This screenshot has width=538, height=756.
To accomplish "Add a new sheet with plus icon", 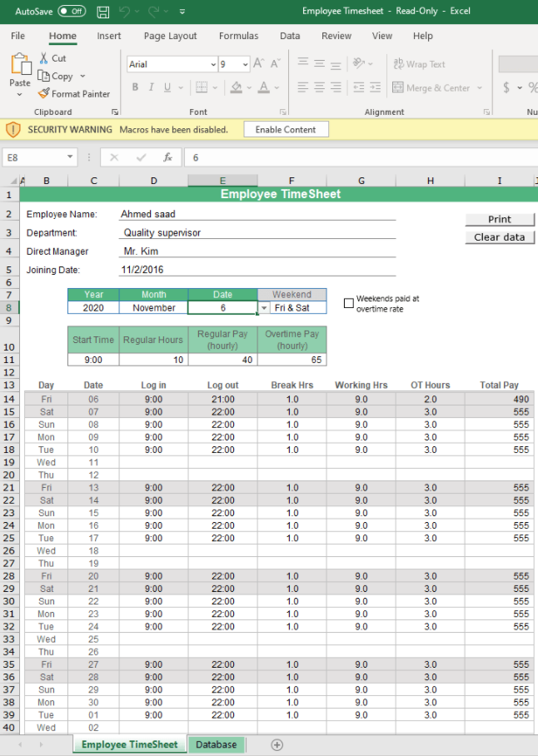I will pos(277,744).
